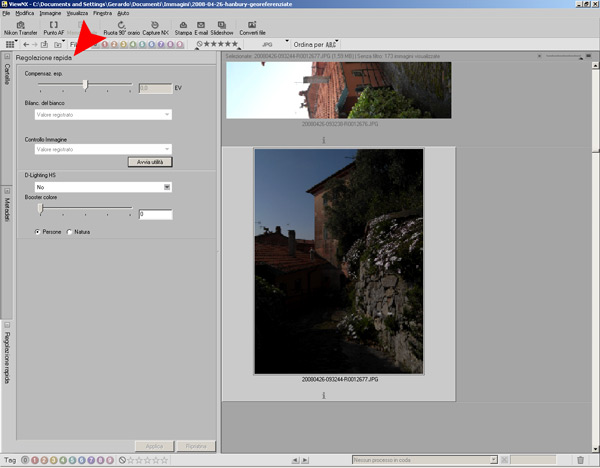Show the previous image using the bottom left arrow
This screenshot has height=468, width=600.
click(x=295, y=460)
